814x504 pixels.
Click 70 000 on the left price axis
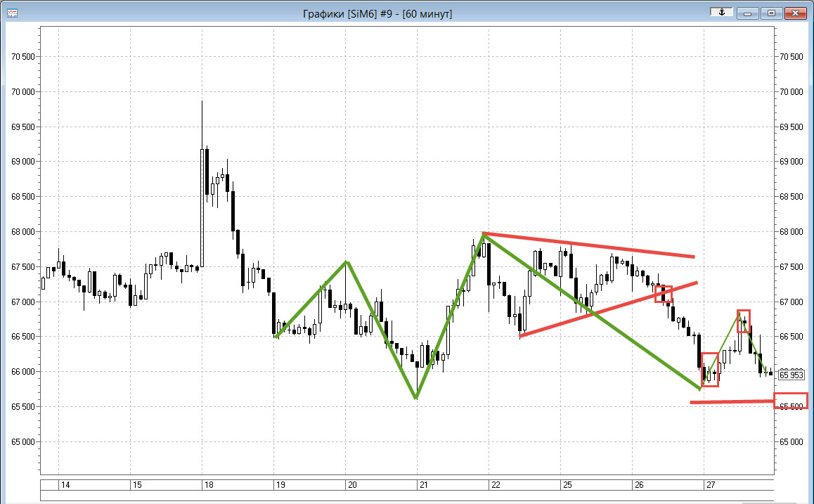point(23,92)
